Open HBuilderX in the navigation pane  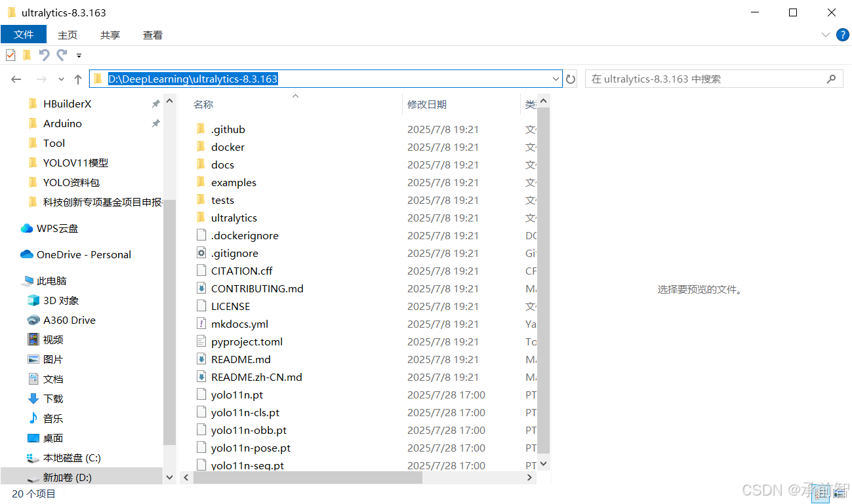click(68, 104)
